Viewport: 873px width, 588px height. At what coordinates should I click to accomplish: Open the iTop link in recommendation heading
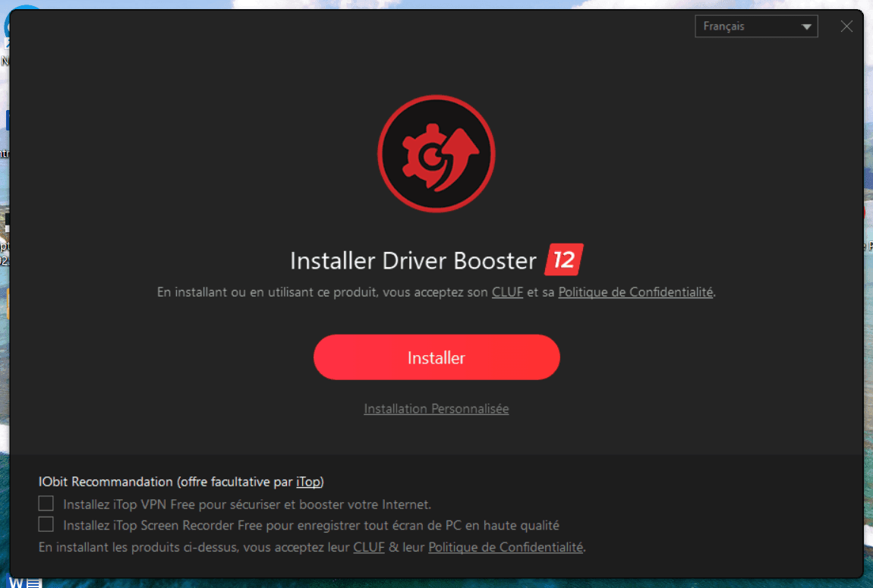point(308,482)
